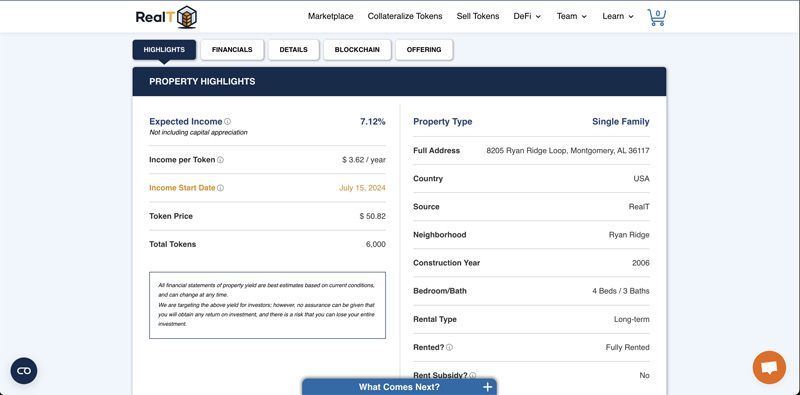Switch to the Offering tab
Screen dimensions: 800x395
click(x=424, y=50)
